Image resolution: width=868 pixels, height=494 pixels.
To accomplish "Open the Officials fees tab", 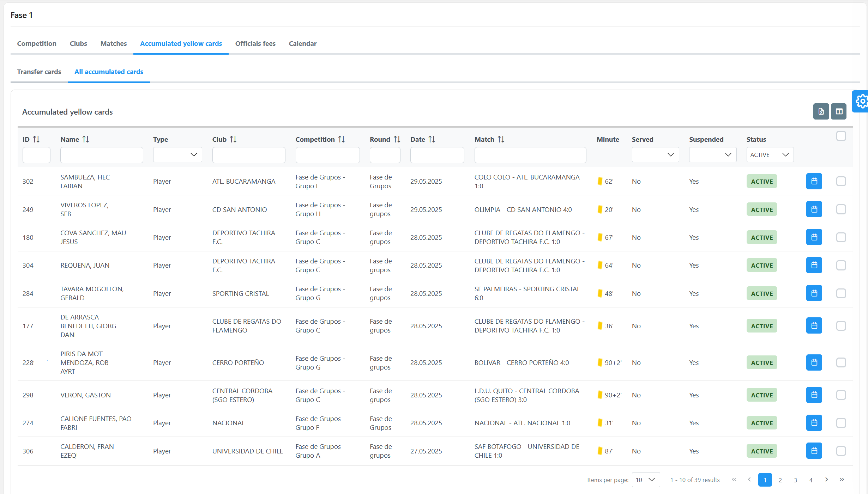I will (x=255, y=43).
